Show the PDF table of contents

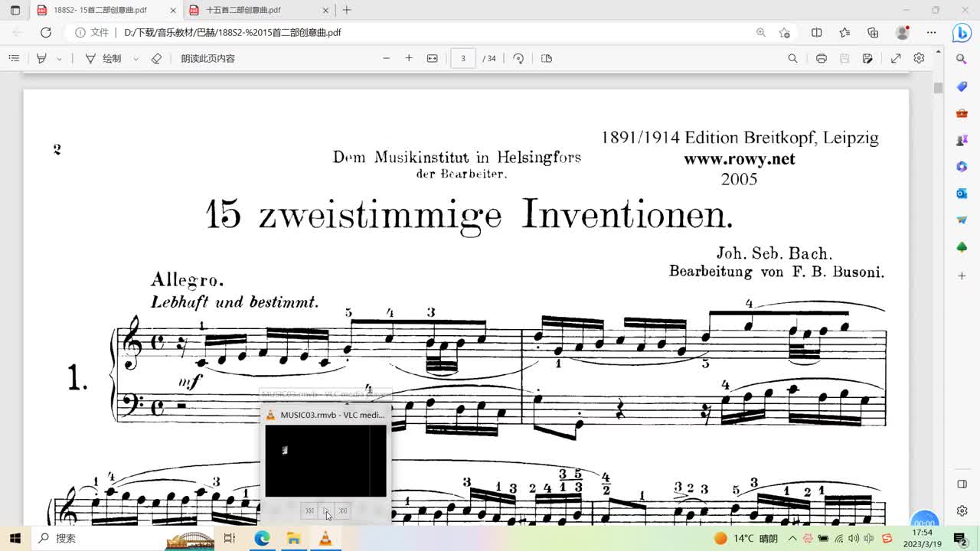14,58
